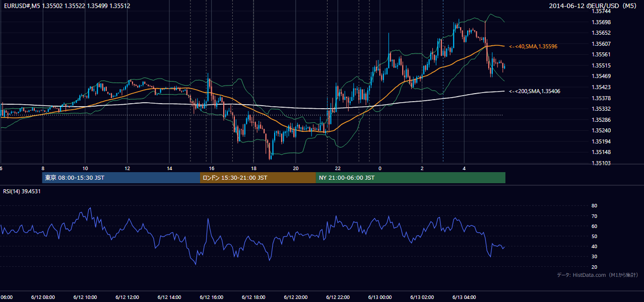Click time axis label 6/12 14:00

(x=169, y=297)
